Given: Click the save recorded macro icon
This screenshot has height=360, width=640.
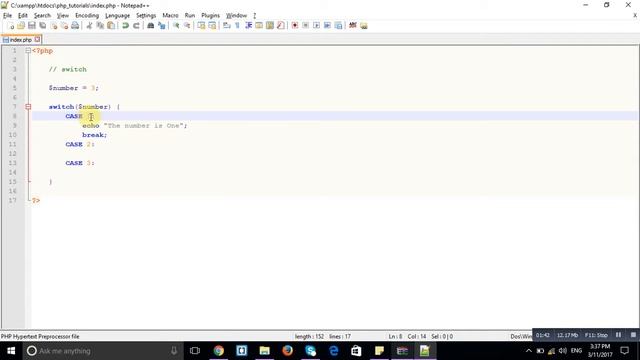Looking at the screenshot, I should [x=338, y=26].
